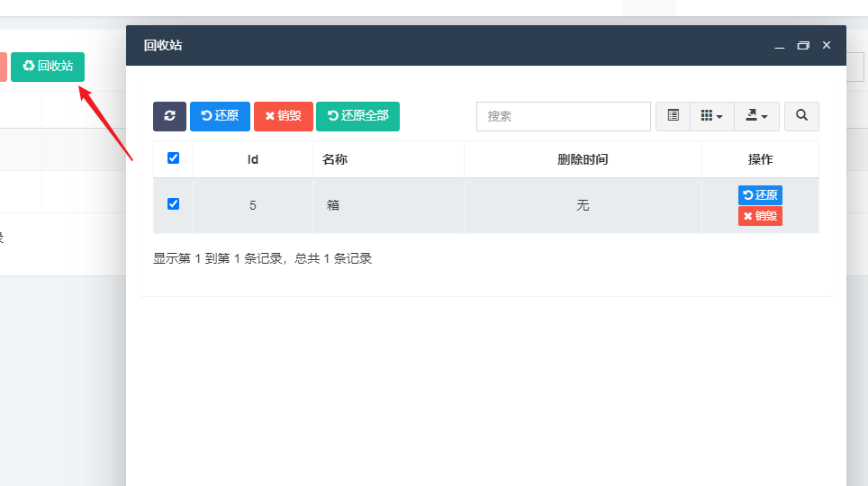The image size is (868, 486).
Task: Open the columns grid dropdown
Action: click(712, 116)
